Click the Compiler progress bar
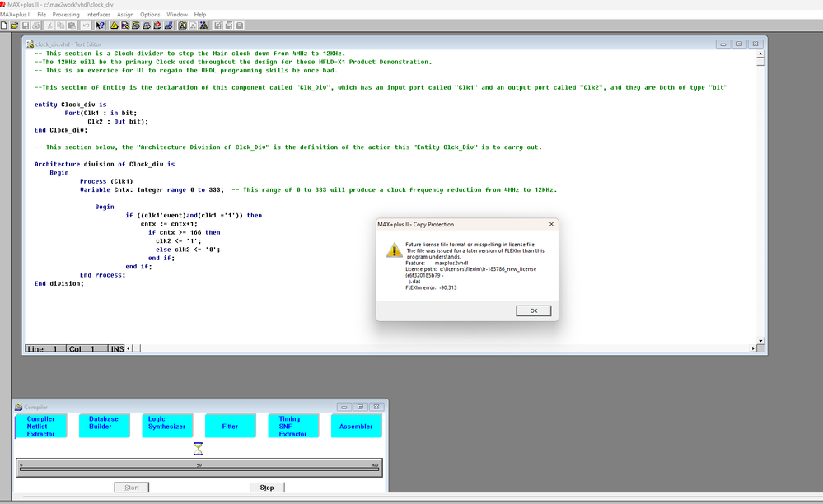Viewport: 823px width, 504px height. pyautogui.click(x=199, y=468)
